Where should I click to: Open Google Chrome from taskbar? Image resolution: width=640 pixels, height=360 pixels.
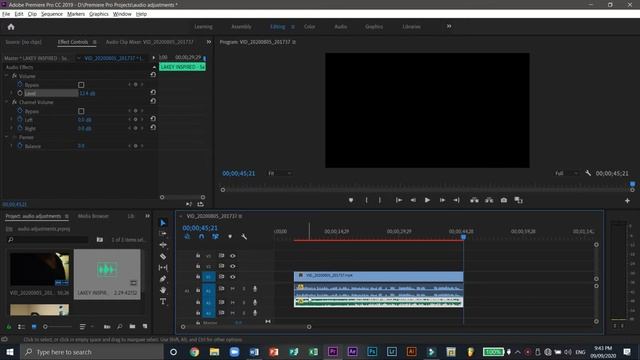click(x=194, y=352)
